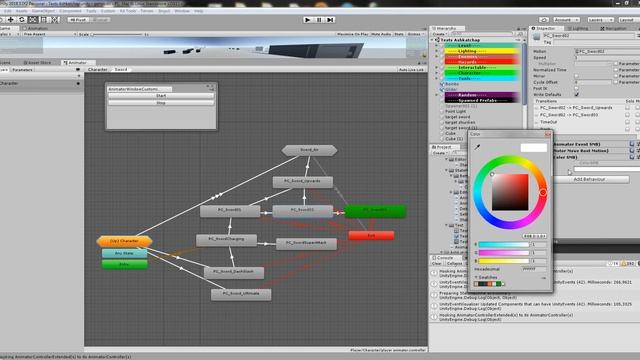
Task: Open the Account dropdown
Action: 566,20
